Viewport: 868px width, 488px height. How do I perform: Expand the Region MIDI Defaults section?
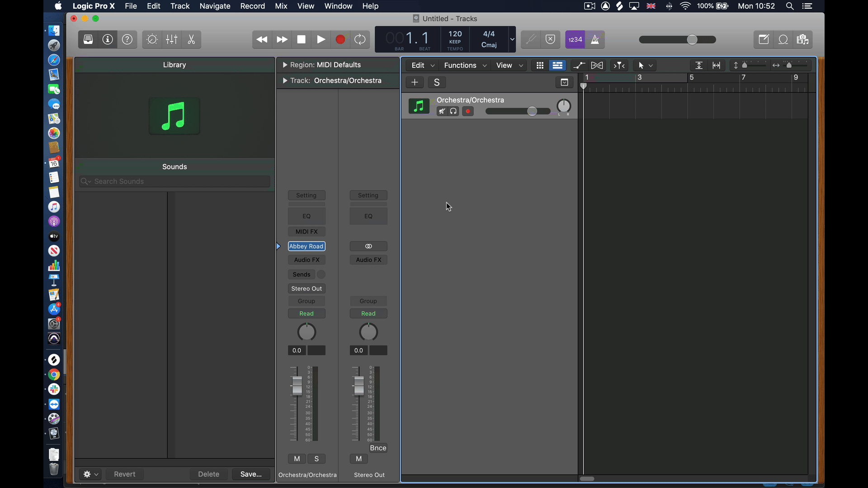click(x=286, y=64)
